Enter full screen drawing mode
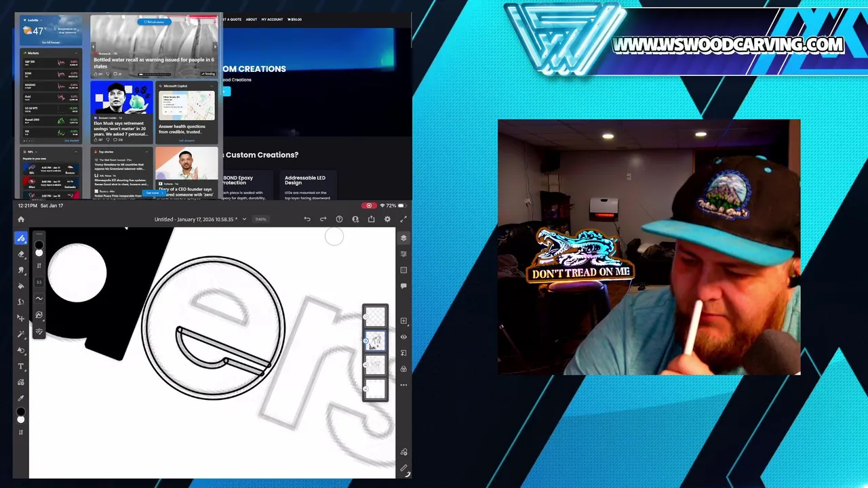868x488 pixels. pos(403,219)
